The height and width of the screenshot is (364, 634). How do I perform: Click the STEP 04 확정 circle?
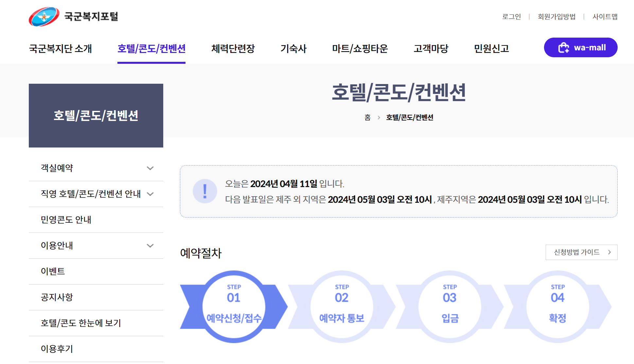pos(558,306)
